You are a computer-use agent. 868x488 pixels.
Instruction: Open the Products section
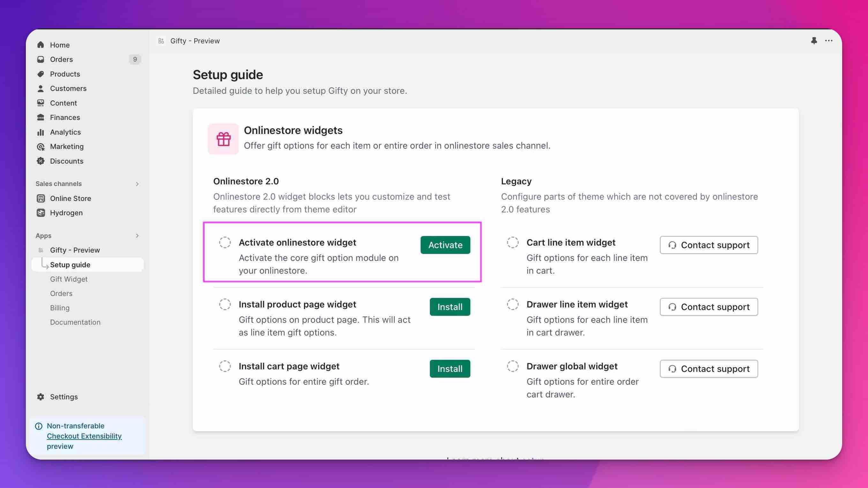pos(88,74)
